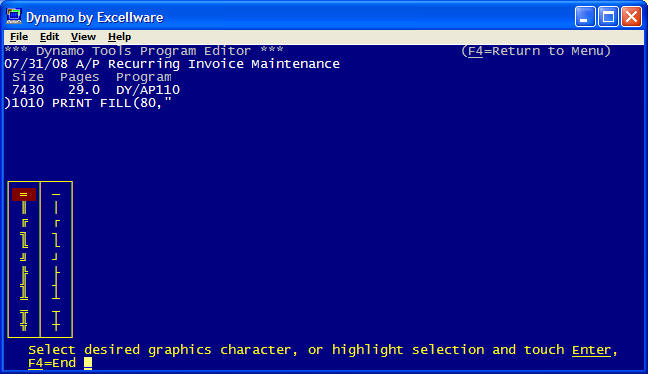Click the size value 7430
This screenshot has width=648, height=374.
click(28, 90)
